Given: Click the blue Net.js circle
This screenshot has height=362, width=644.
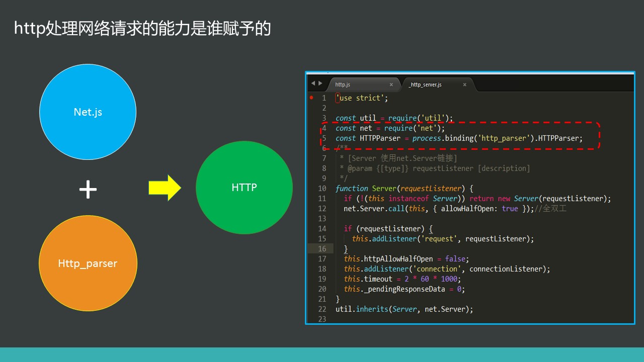Looking at the screenshot, I should point(88,112).
